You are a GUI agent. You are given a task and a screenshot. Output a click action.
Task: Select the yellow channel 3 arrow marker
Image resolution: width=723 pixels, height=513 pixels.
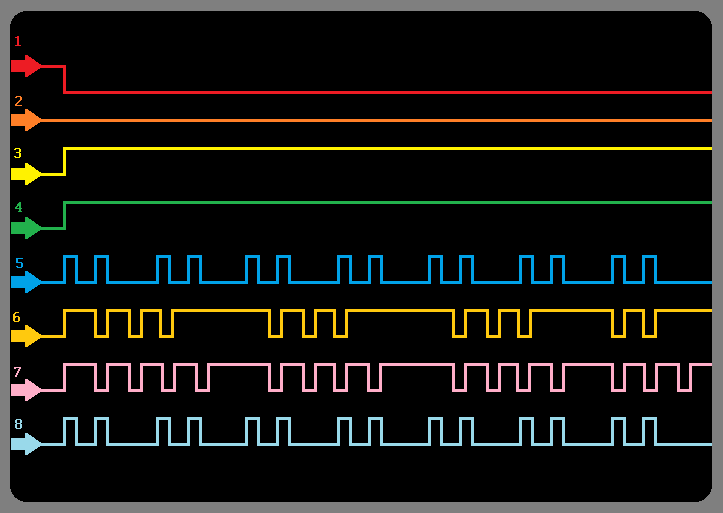(x=26, y=174)
